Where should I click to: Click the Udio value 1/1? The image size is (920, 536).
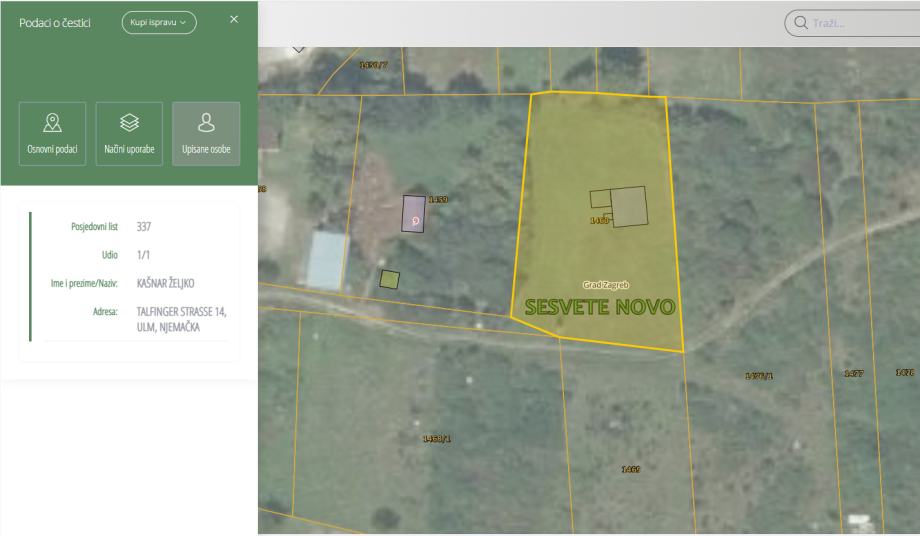pos(143,255)
